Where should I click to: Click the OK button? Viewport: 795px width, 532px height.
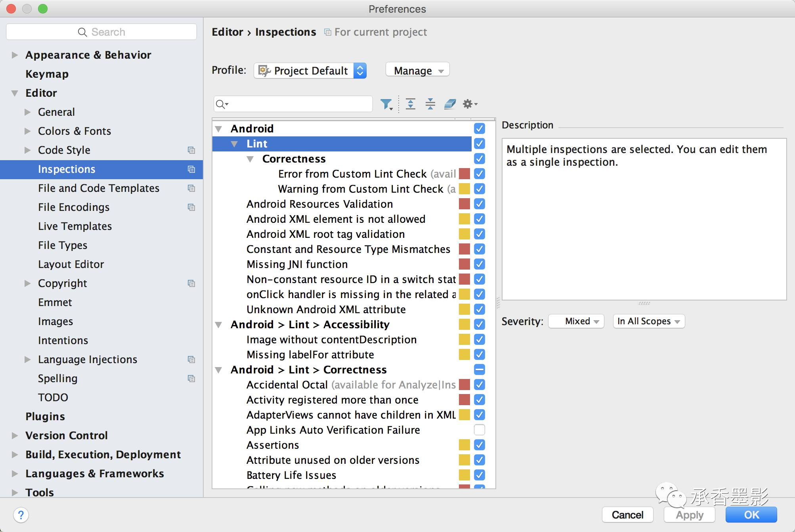(x=751, y=515)
